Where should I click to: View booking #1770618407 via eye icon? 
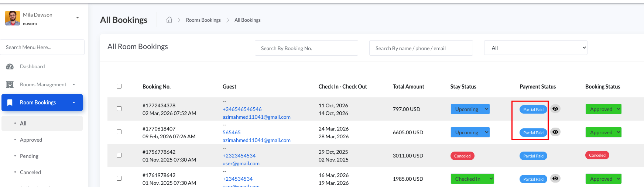click(x=555, y=132)
